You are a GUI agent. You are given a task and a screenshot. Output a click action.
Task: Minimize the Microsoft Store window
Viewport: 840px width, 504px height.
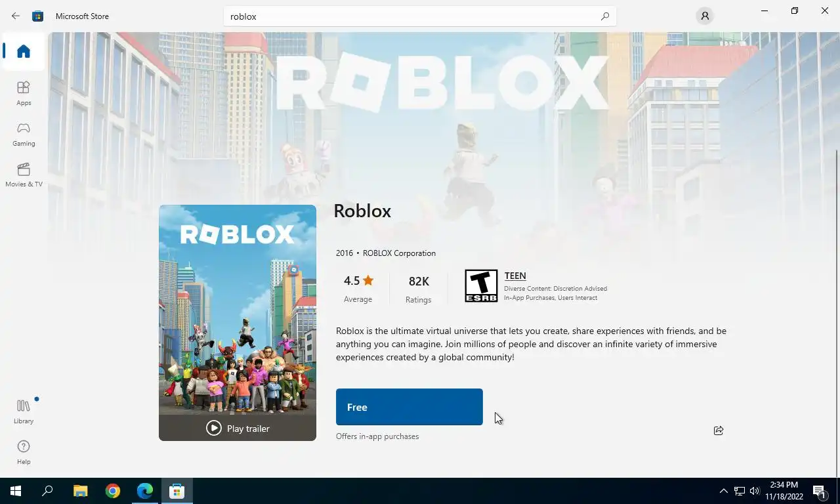765,10
